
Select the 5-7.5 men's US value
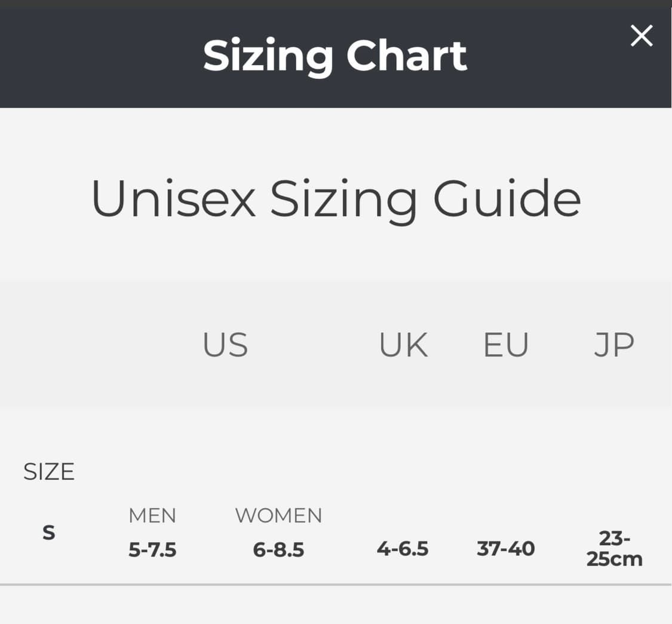(x=152, y=549)
